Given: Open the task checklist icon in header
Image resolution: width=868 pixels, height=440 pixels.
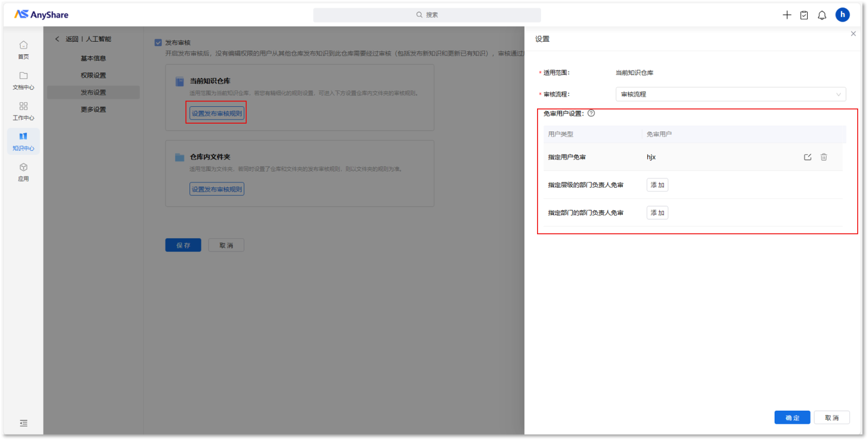Looking at the screenshot, I should (804, 15).
